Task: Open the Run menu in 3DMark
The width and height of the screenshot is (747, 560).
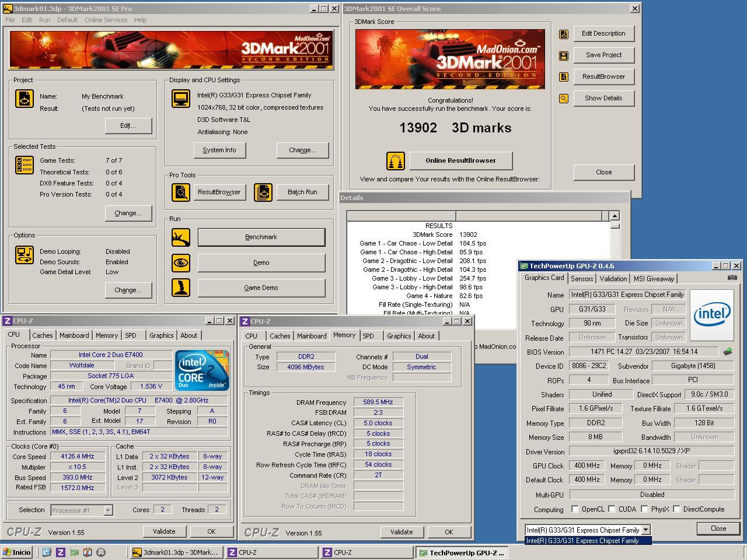Action: (x=44, y=20)
